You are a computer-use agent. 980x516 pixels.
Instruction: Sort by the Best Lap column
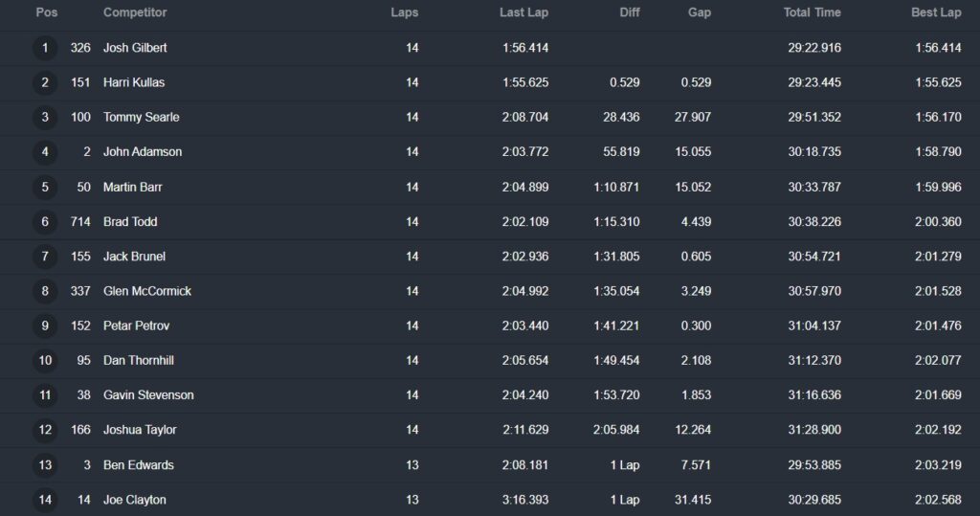pos(936,12)
